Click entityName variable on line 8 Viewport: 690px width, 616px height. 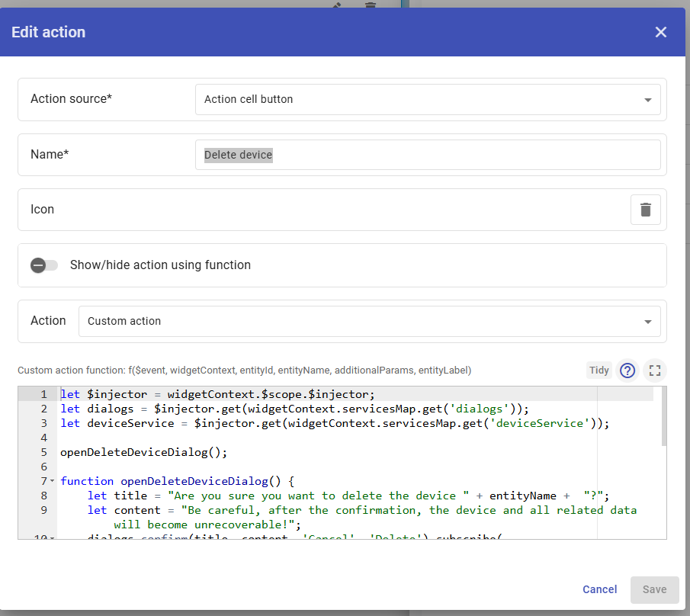522,496
